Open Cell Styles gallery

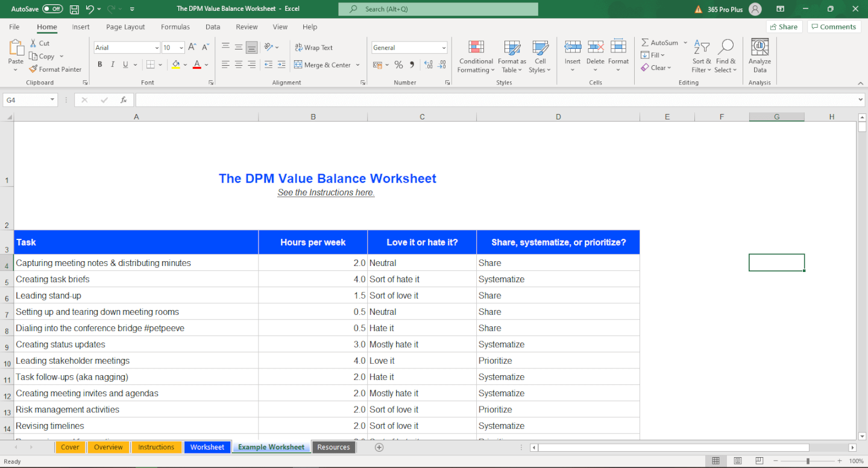click(540, 57)
